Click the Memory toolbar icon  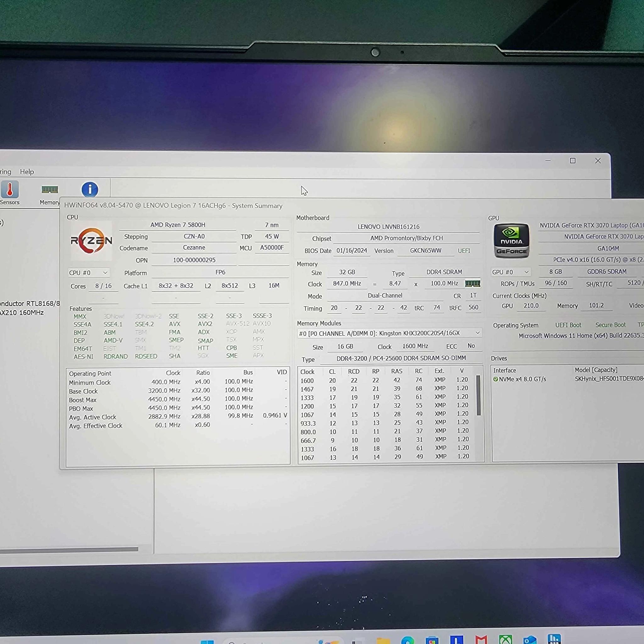click(x=50, y=190)
